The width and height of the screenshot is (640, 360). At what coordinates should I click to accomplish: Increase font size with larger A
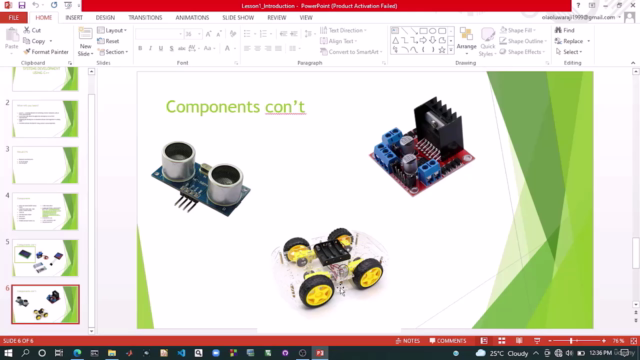(209, 34)
